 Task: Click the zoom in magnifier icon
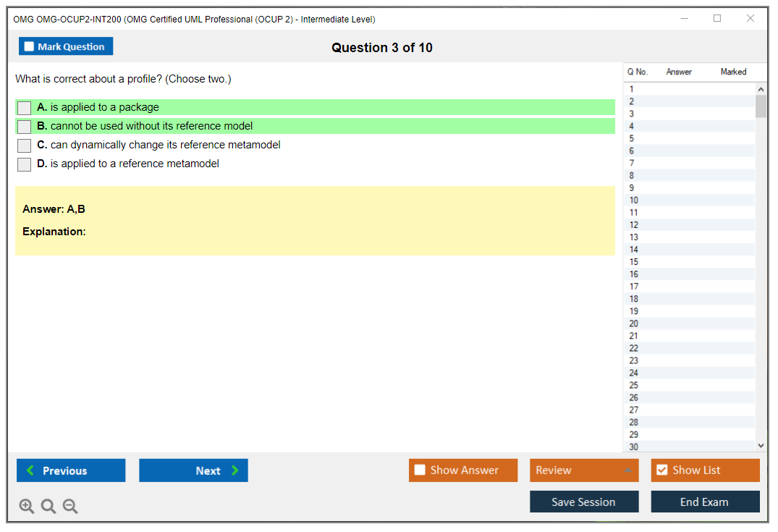(x=27, y=507)
